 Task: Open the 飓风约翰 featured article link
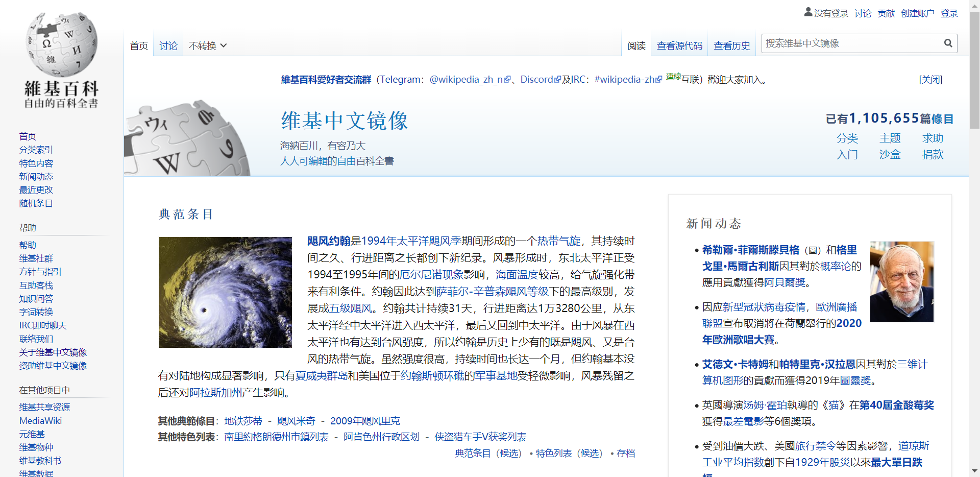point(329,241)
